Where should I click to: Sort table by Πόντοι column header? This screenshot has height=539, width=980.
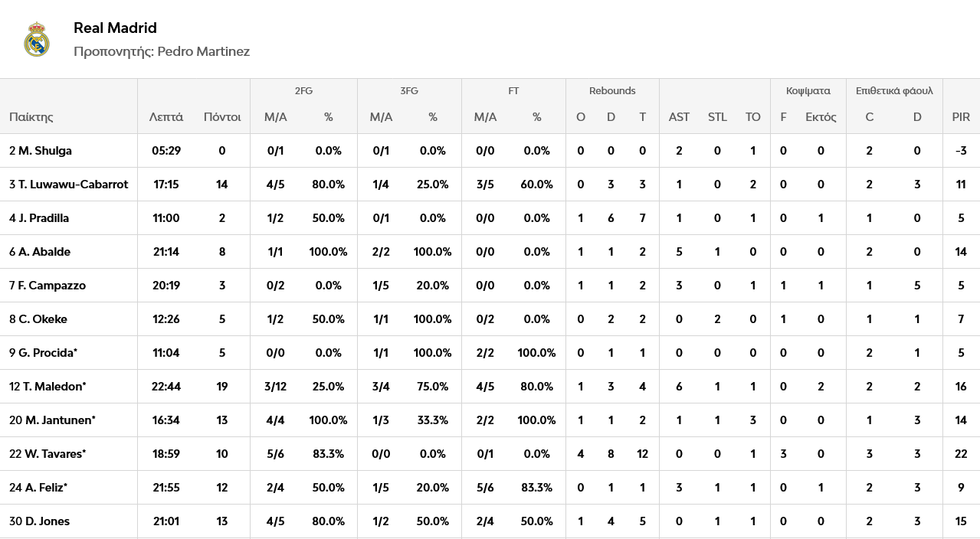pos(222,117)
